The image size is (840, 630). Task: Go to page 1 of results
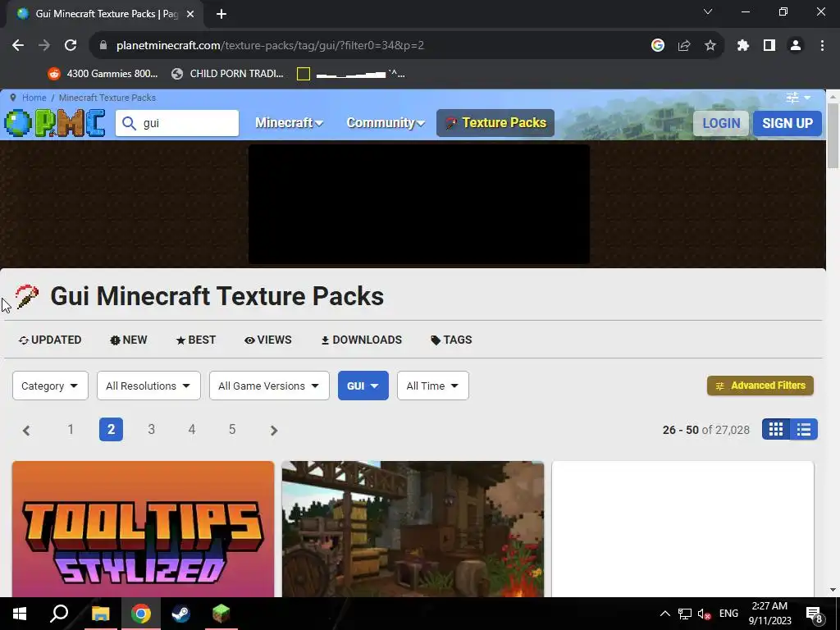[71, 429]
